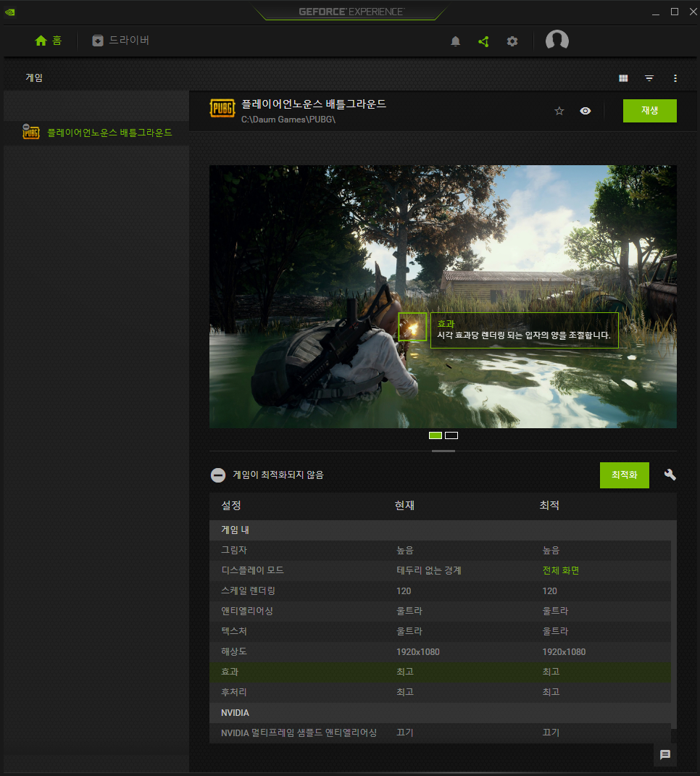This screenshot has width=700, height=776.
Task: Select the 그림자 settings row
Action: click(x=440, y=551)
